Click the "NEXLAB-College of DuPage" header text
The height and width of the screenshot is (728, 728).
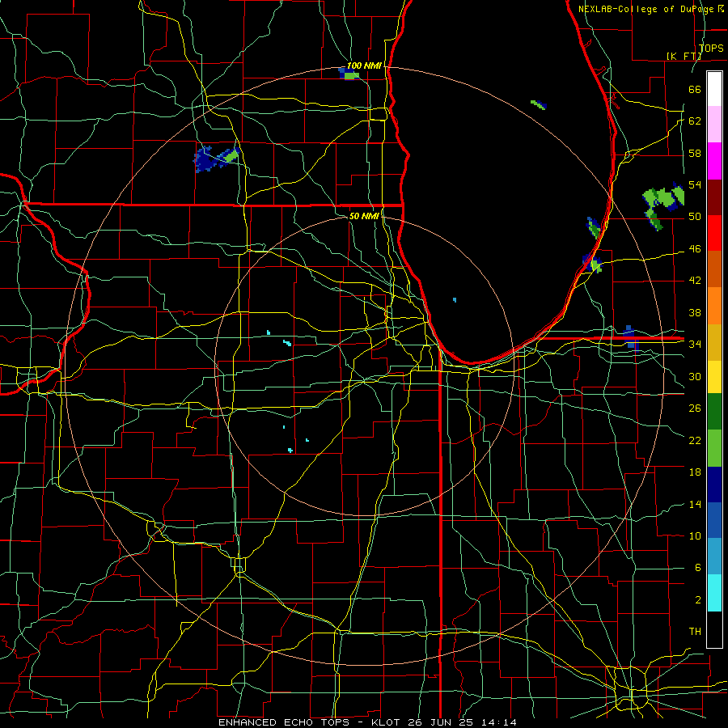coord(646,9)
